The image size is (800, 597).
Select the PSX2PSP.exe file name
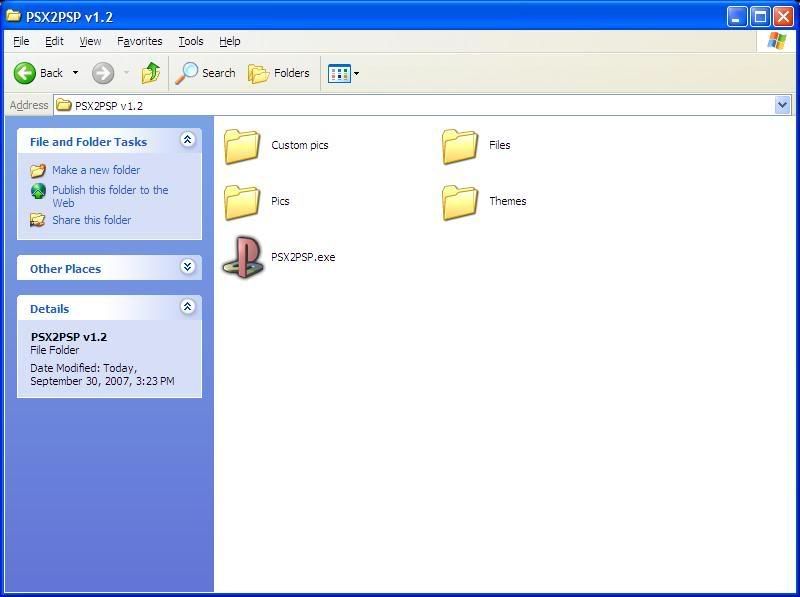tap(303, 257)
